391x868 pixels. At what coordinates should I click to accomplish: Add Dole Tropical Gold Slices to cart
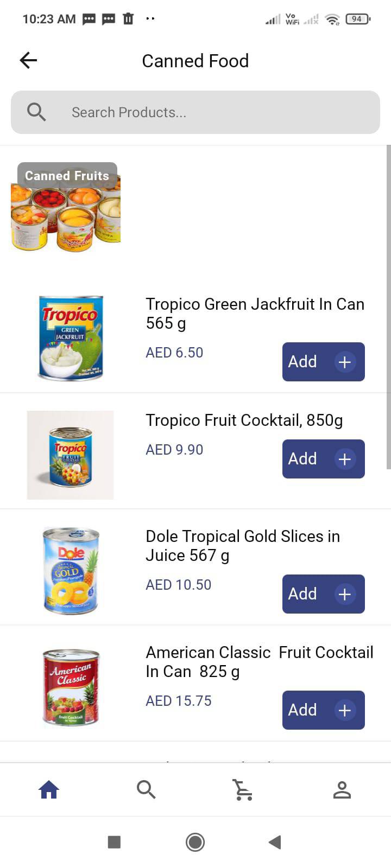tap(323, 594)
